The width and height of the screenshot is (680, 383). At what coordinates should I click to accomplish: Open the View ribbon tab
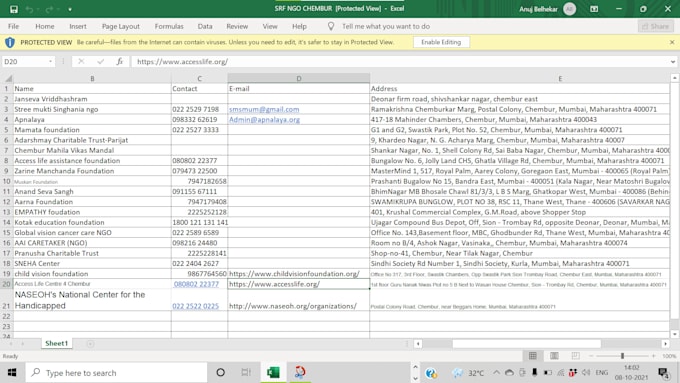270,26
